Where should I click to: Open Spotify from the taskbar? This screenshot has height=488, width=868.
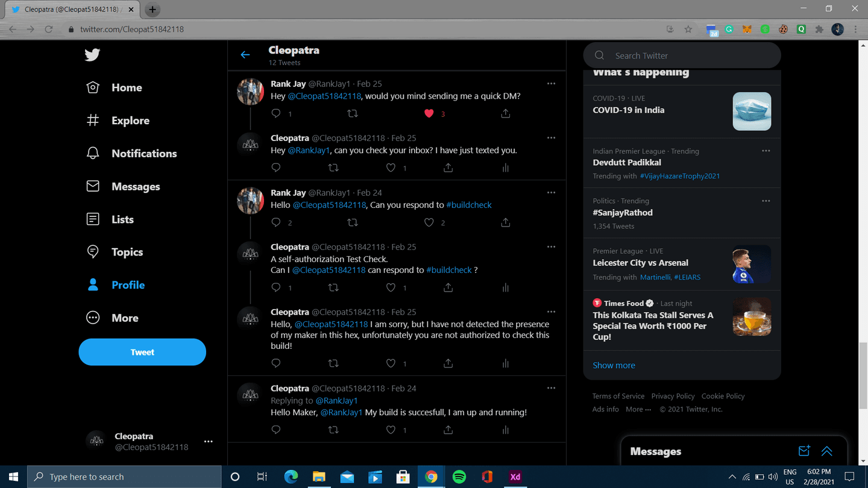[459, 477]
